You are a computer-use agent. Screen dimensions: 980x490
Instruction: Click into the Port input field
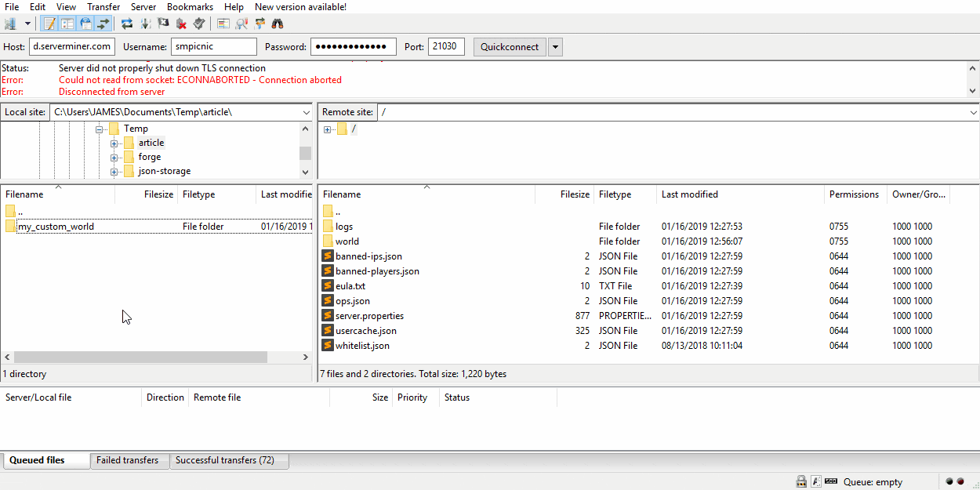click(x=446, y=47)
